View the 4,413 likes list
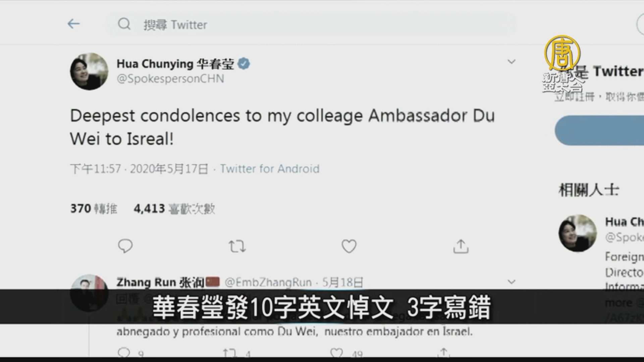This screenshot has width=644, height=362. (x=174, y=208)
